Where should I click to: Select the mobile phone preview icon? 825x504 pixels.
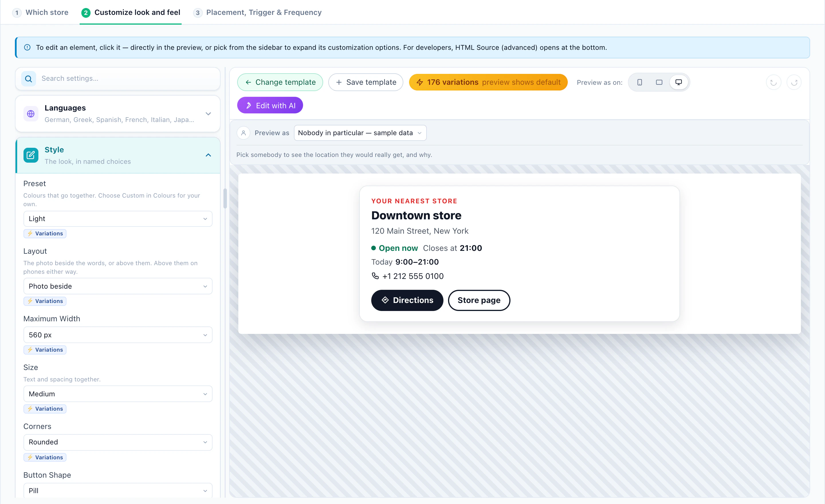(639, 82)
